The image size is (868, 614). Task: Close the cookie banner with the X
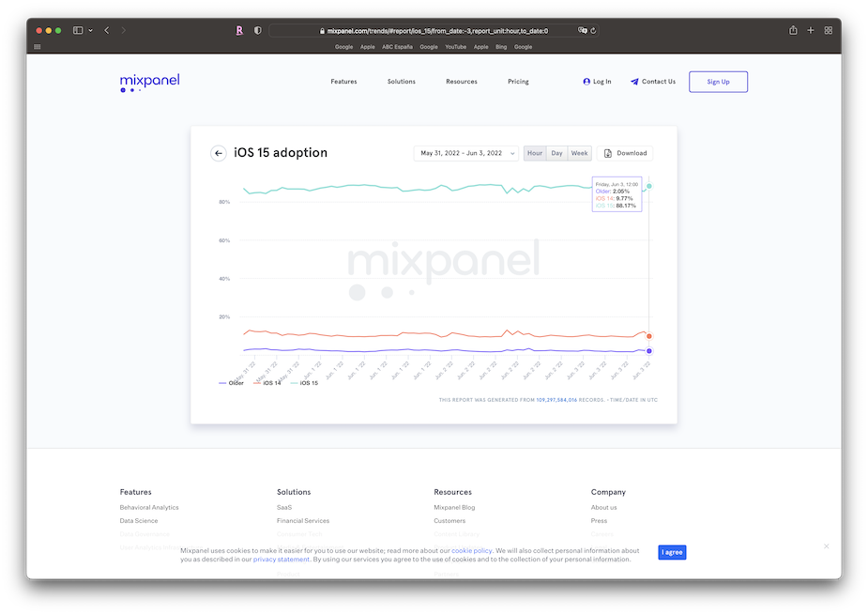click(x=826, y=546)
